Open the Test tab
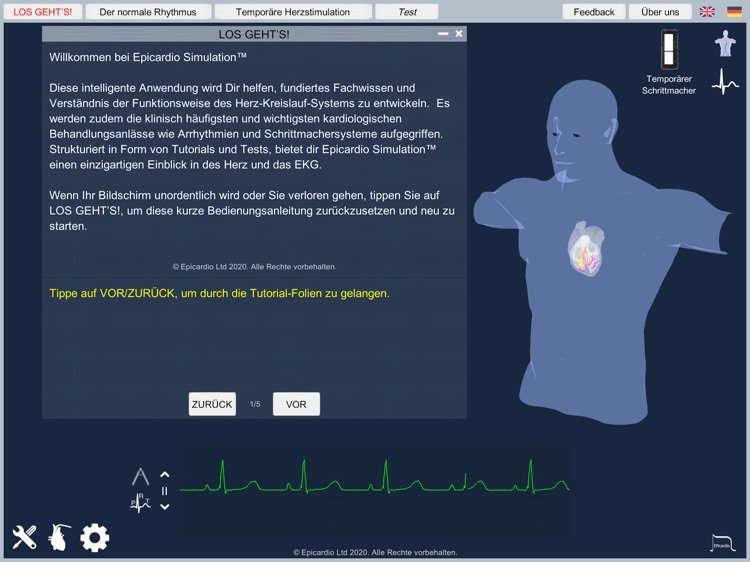 [x=407, y=12]
